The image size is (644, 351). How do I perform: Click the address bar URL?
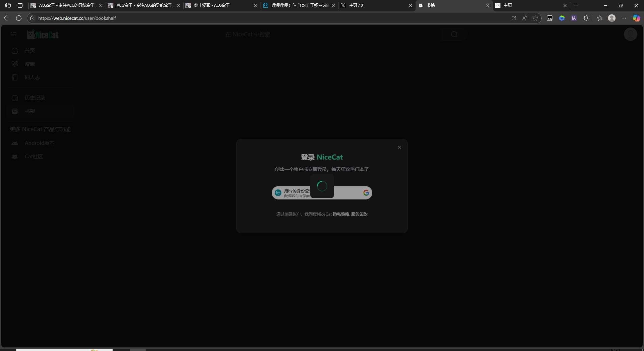tap(77, 18)
